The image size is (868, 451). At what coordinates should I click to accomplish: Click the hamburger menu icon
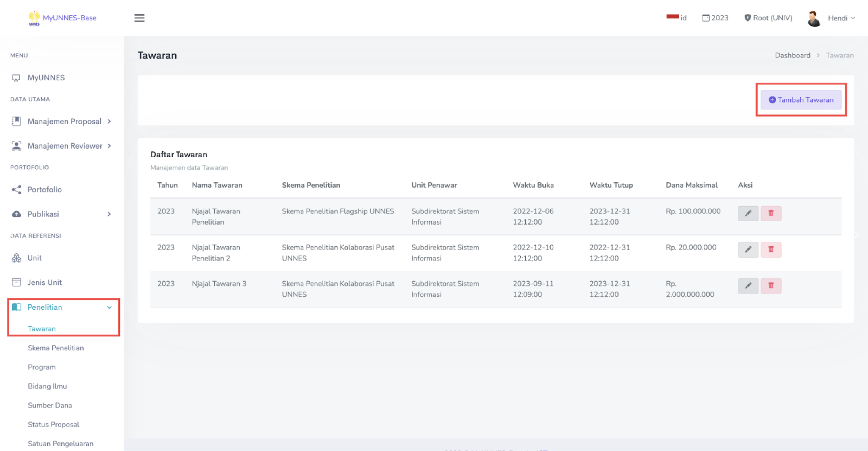click(139, 18)
